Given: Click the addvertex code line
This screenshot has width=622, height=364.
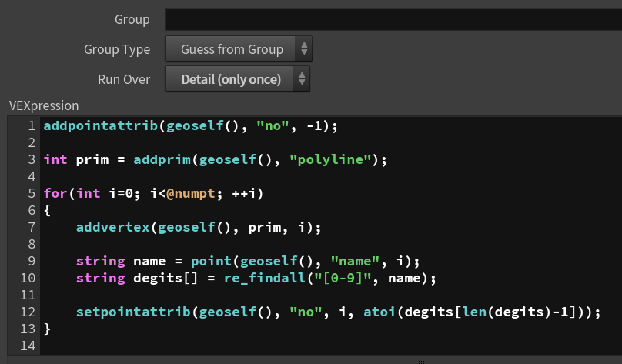Looking at the screenshot, I should pos(199,227).
